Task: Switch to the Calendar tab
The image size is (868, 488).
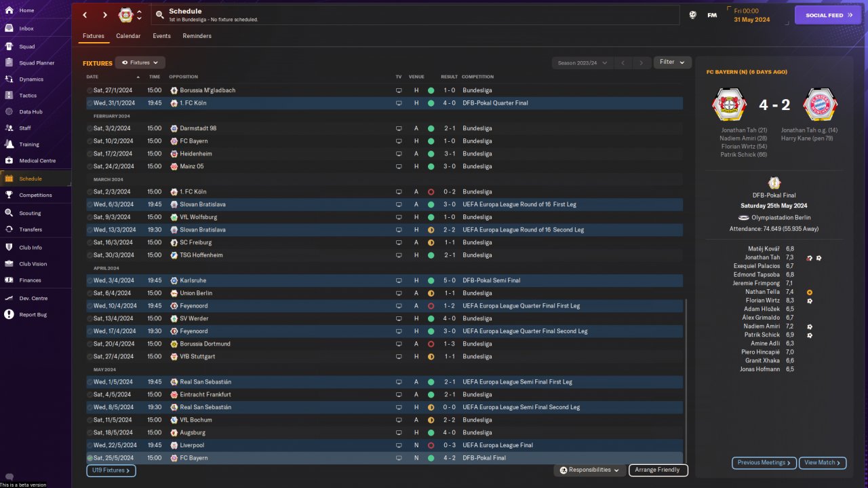Action: (x=128, y=36)
